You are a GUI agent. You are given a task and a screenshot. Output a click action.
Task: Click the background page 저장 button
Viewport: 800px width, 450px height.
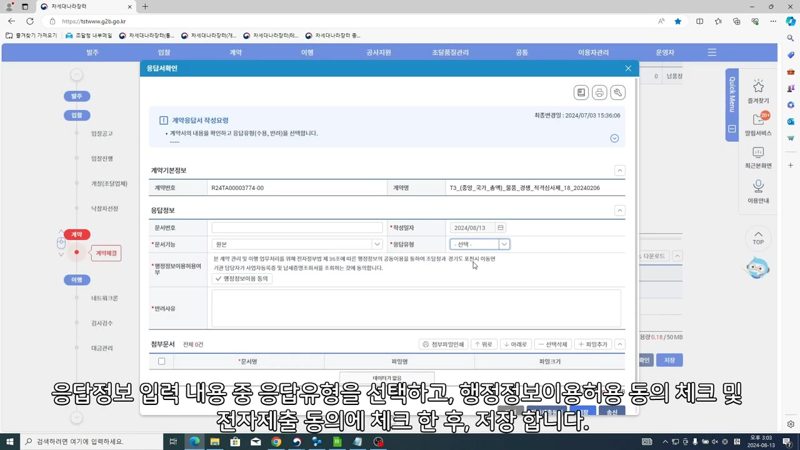(x=669, y=360)
